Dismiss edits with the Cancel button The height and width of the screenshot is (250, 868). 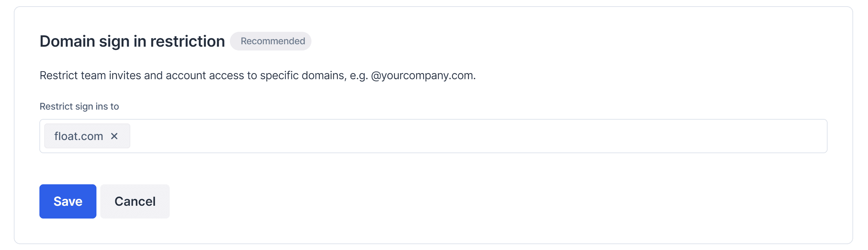(x=135, y=201)
